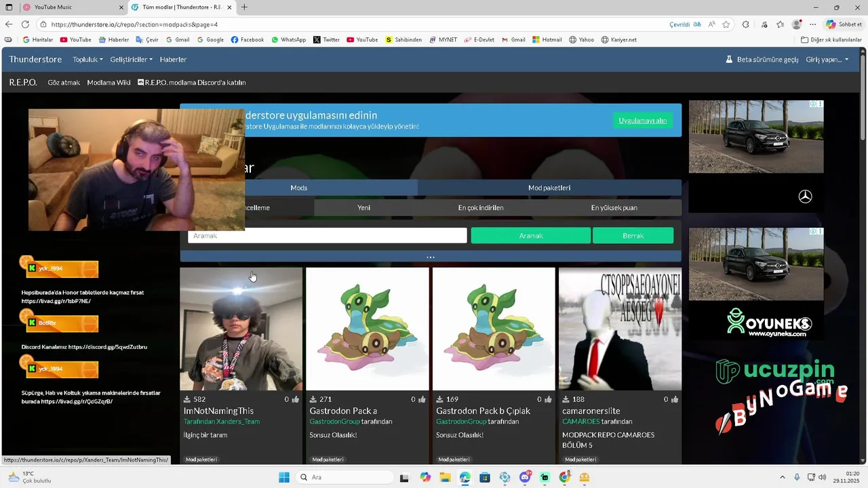Open the WhatsApp bookmark
This screenshot has height=488, width=868.
tap(288, 40)
